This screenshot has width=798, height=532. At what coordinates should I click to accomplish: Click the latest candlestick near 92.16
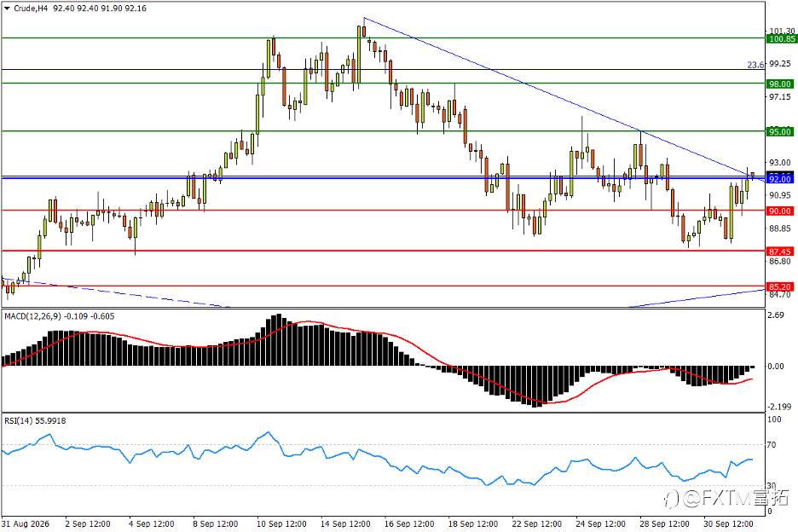[752, 176]
